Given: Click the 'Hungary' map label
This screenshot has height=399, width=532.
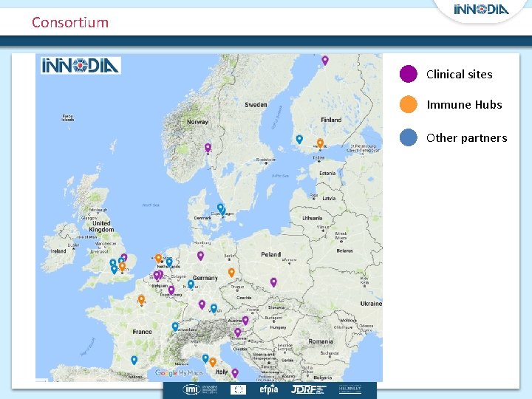Looking at the screenshot, I should coord(279,328).
